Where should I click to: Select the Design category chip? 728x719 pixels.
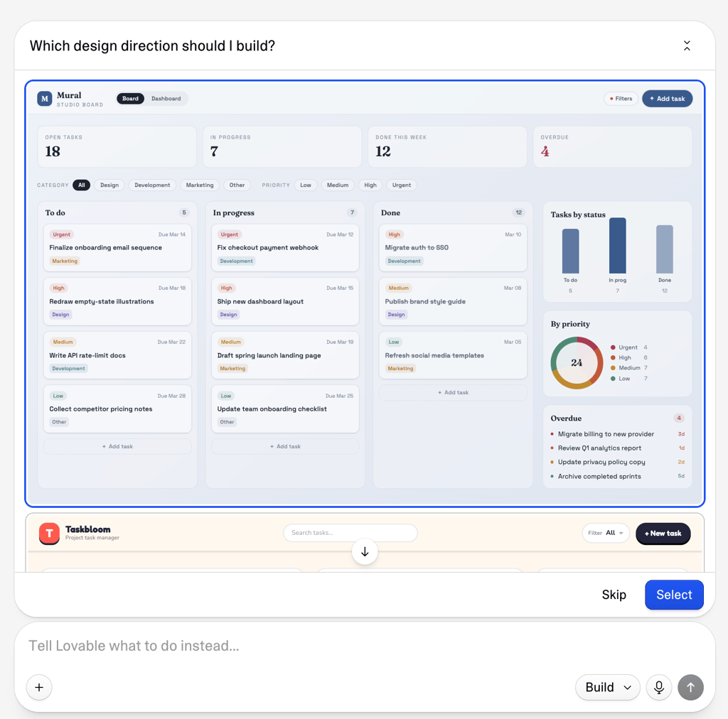(x=109, y=185)
